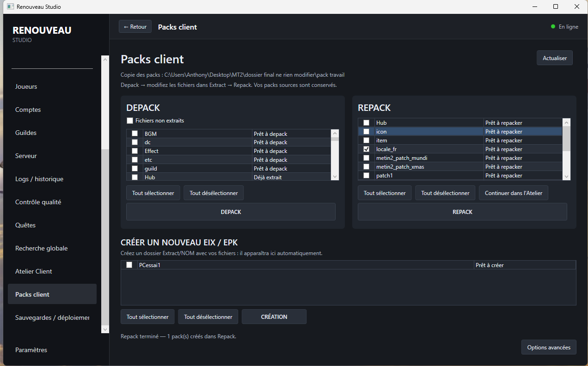Select the Effect pack checkbox
This screenshot has height=366, width=588.
(135, 151)
